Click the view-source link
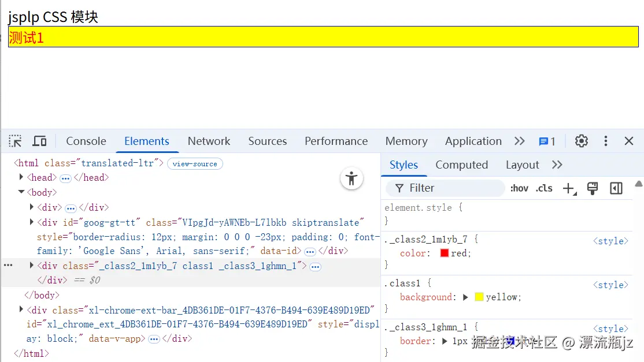Viewport: 644px width, 362px height. pos(195,163)
